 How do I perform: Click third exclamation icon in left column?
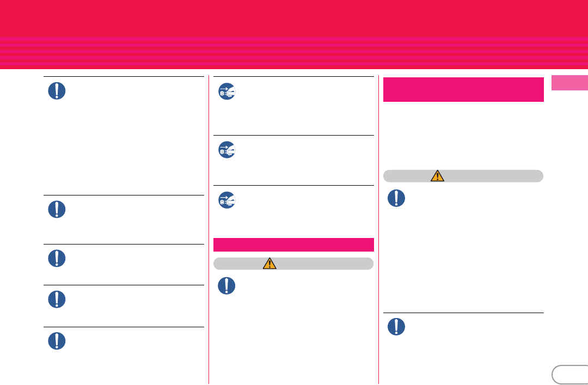(x=57, y=258)
